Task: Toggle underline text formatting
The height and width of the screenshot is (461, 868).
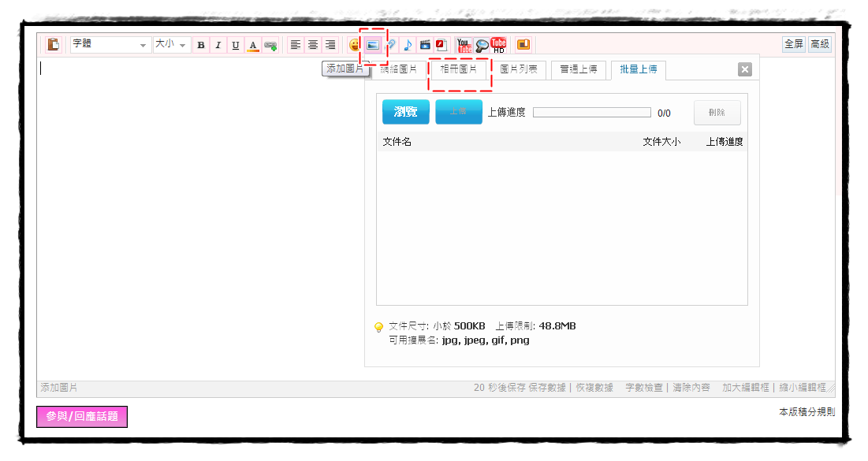Action: [x=236, y=45]
